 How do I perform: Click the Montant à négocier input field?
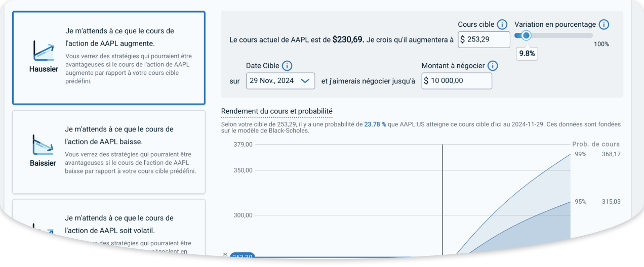coord(457,81)
